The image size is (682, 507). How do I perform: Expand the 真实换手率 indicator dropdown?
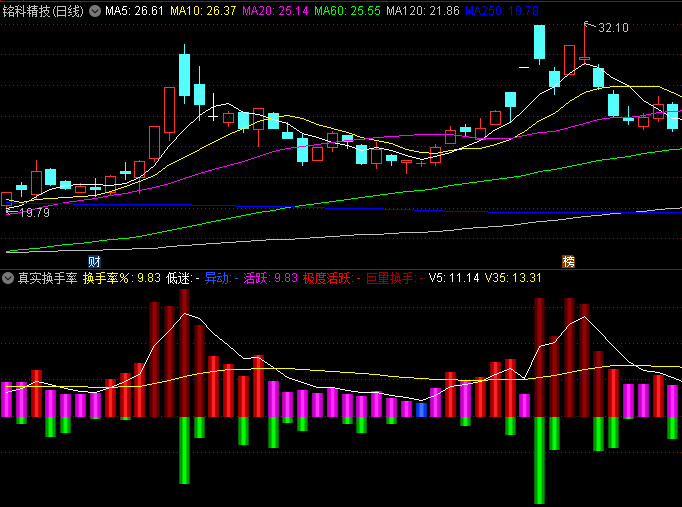8,278
